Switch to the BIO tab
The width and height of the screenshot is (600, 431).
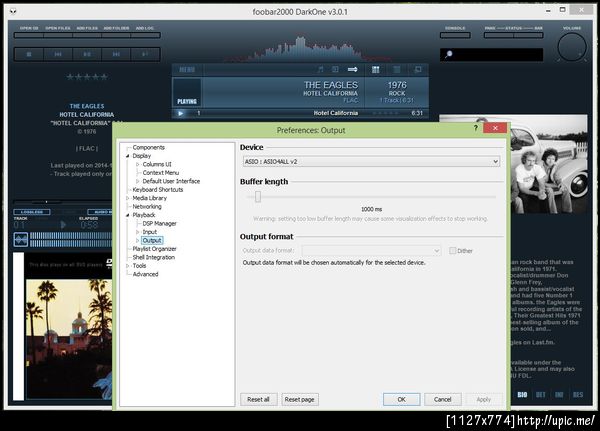click(522, 395)
